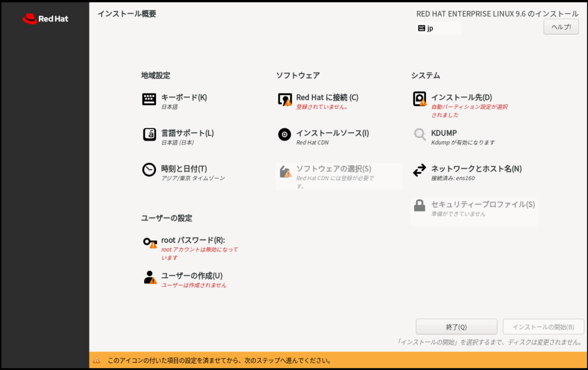Click the インストールの開始(B) button
The width and height of the screenshot is (588, 370).
pos(543,327)
